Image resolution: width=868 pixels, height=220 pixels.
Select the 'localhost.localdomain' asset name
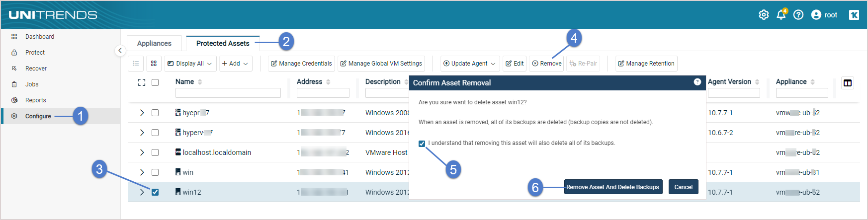pyautogui.click(x=217, y=152)
